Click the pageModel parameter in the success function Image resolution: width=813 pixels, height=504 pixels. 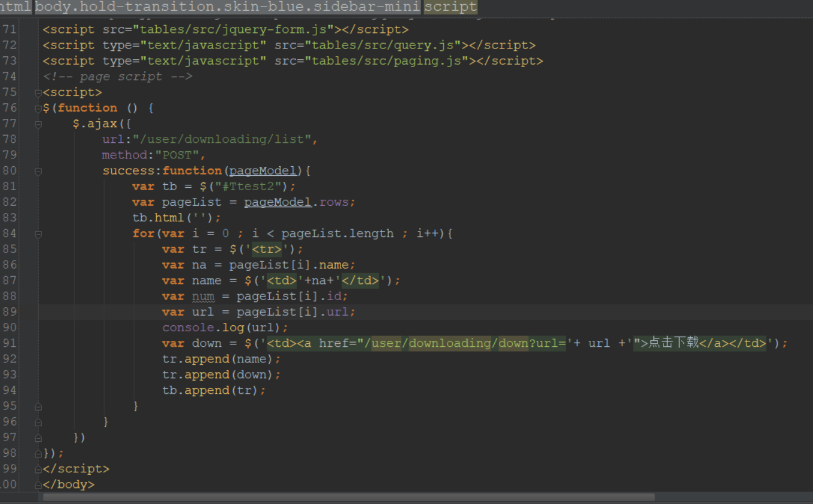pyautogui.click(x=263, y=170)
